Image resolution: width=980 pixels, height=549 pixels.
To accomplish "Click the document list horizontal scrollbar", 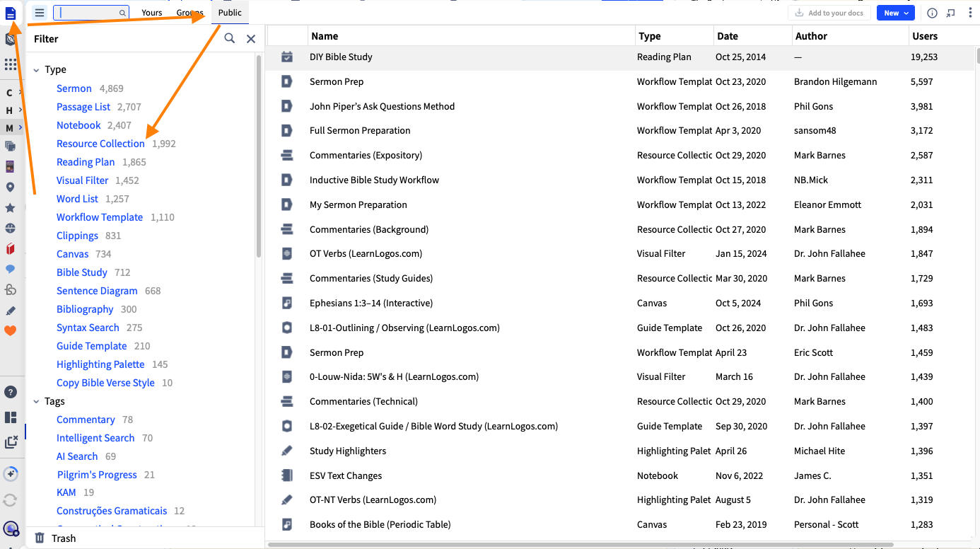I will pyautogui.click(x=580, y=545).
